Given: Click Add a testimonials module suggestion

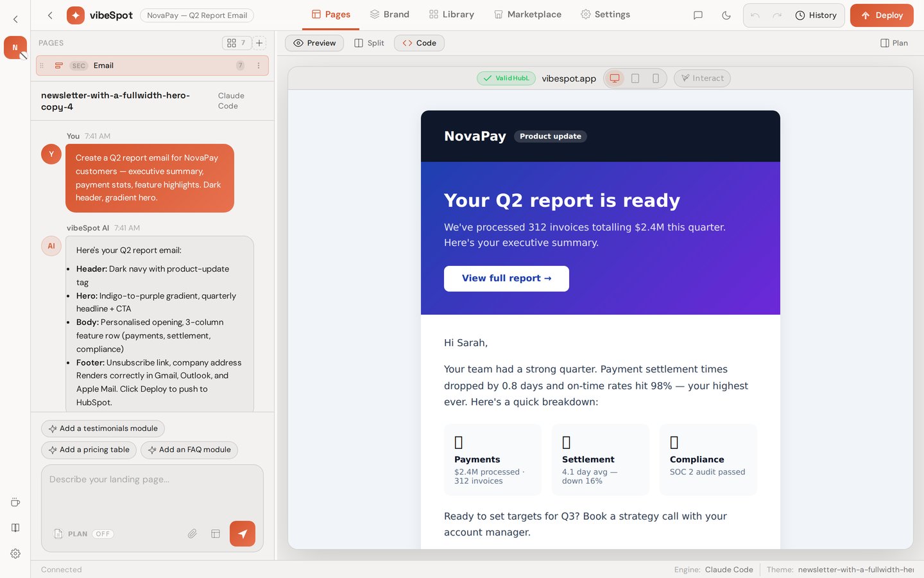Looking at the screenshot, I should coord(103,428).
